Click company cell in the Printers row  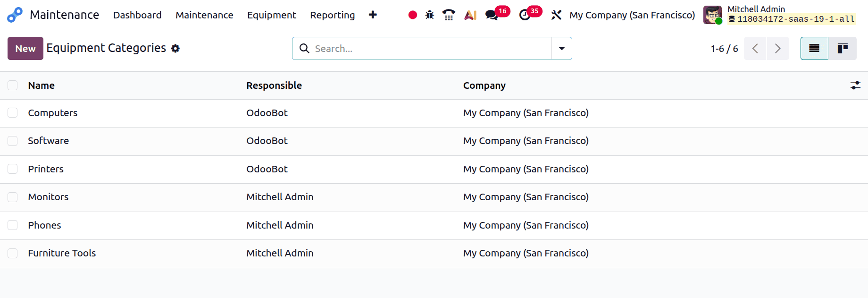click(x=526, y=169)
